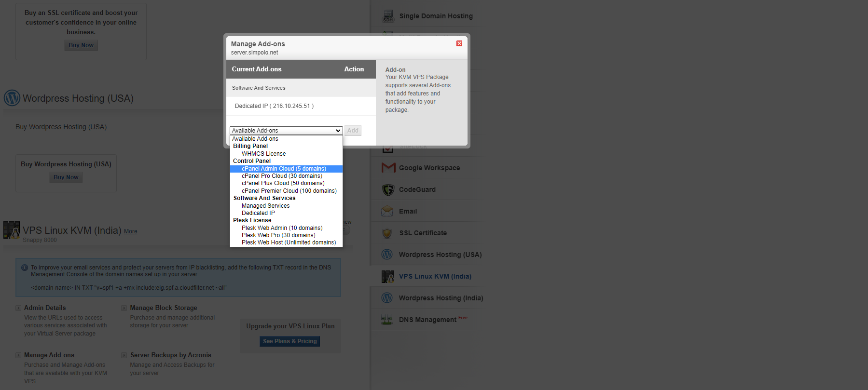
Task: Open the Available Add-ons dropdown
Action: pos(286,131)
